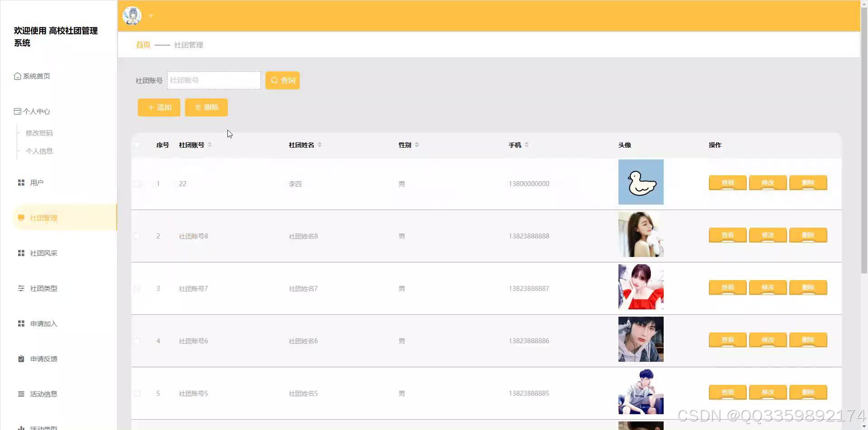Sort by 性别 column arrows
This screenshot has height=430, width=868.
[x=417, y=145]
